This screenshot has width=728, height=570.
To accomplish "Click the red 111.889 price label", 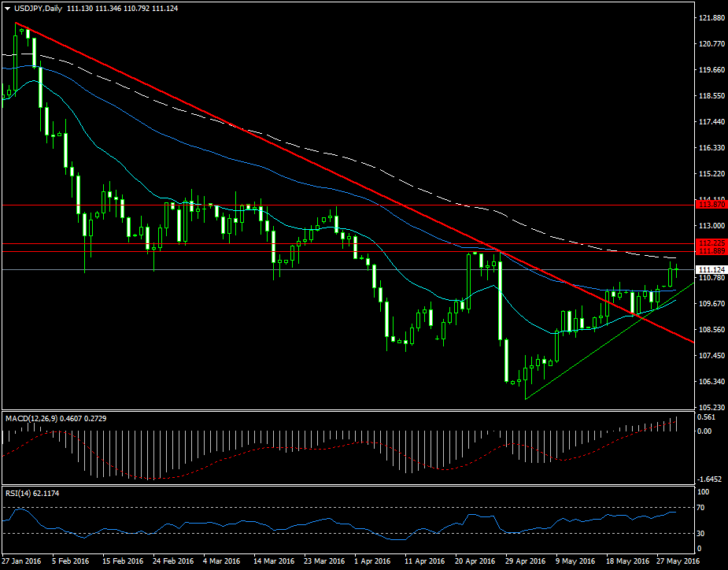I will pyautogui.click(x=711, y=250).
